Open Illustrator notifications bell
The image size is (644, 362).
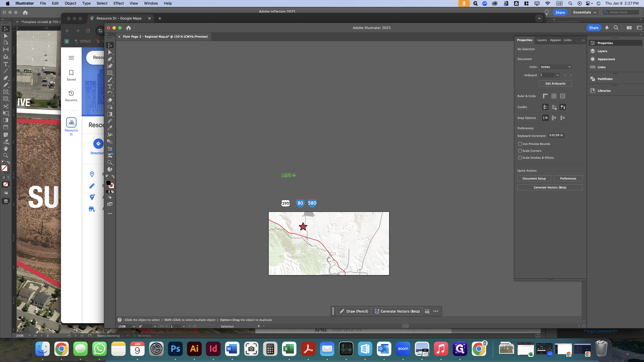(x=607, y=28)
